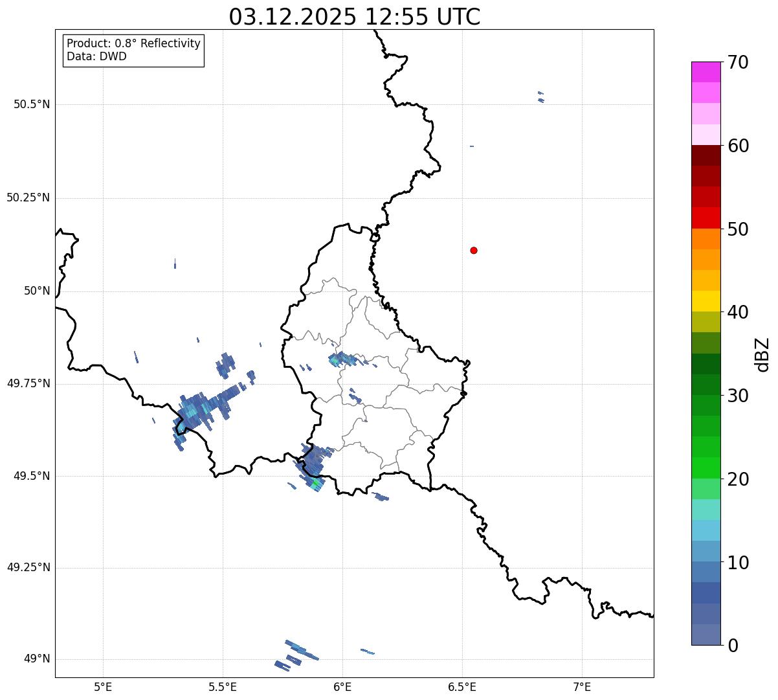Click the olive colorbar segment below 40
This screenshot has height=700, width=778.
coord(706,322)
